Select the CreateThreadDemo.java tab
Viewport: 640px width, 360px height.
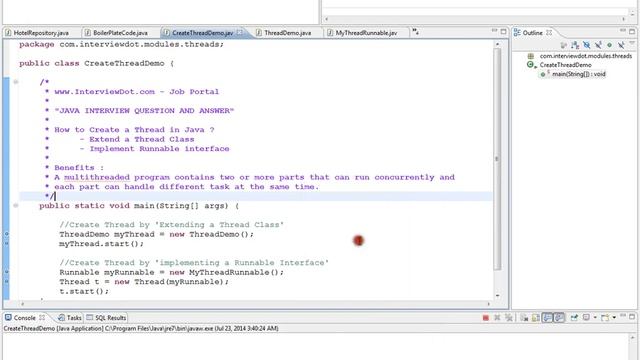click(202, 33)
